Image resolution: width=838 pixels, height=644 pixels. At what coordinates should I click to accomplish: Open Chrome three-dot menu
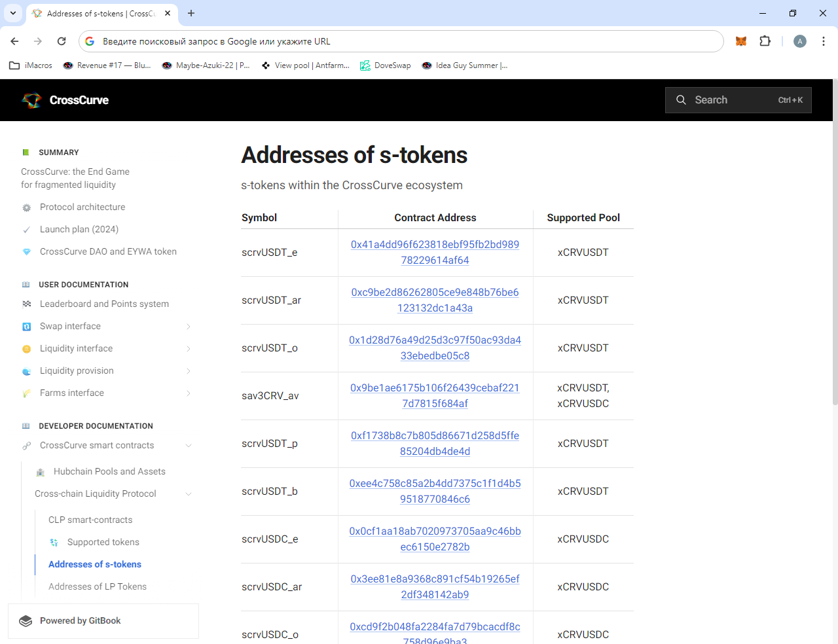pyautogui.click(x=823, y=41)
